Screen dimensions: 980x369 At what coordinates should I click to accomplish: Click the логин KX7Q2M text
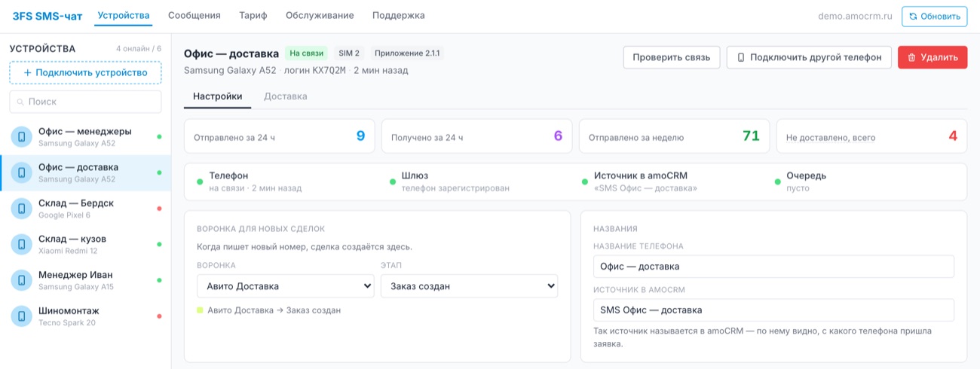click(315, 70)
